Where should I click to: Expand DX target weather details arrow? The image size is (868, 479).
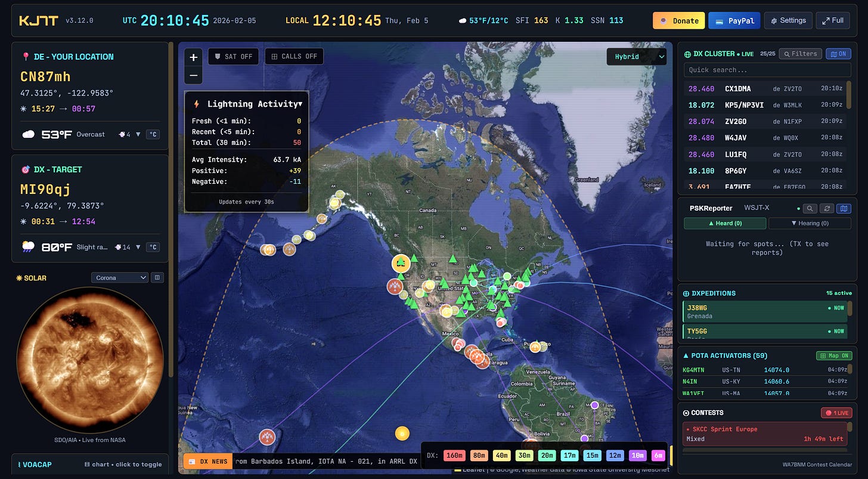coord(139,247)
